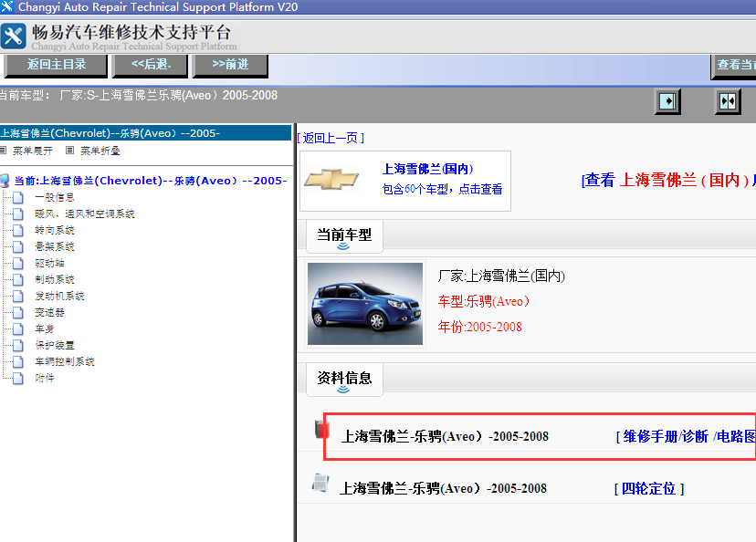Open the 转向系统 tree item
Screen dimensions: 756x542
point(55,230)
